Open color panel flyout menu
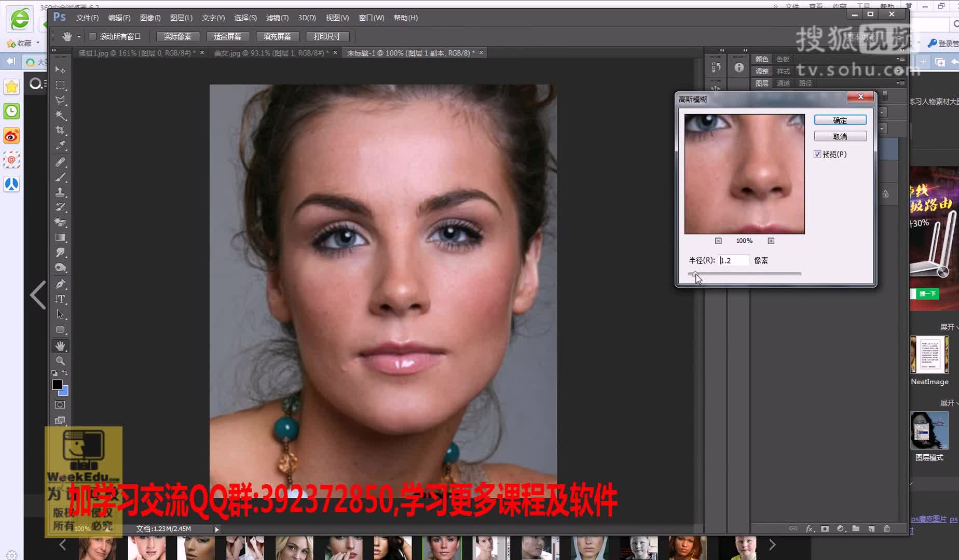Screen dimensions: 959x560 [x=900, y=59]
